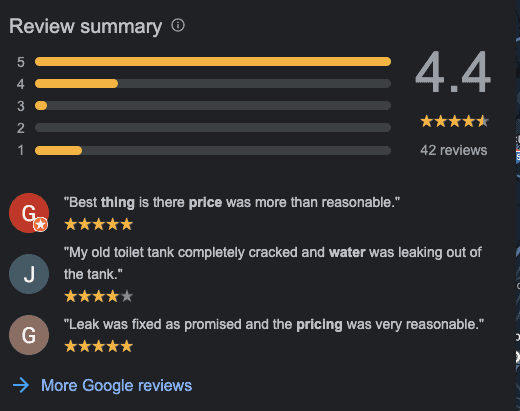The width and height of the screenshot is (520, 411).
Task: Click the five stars under the leak review
Action: pyautogui.click(x=99, y=346)
